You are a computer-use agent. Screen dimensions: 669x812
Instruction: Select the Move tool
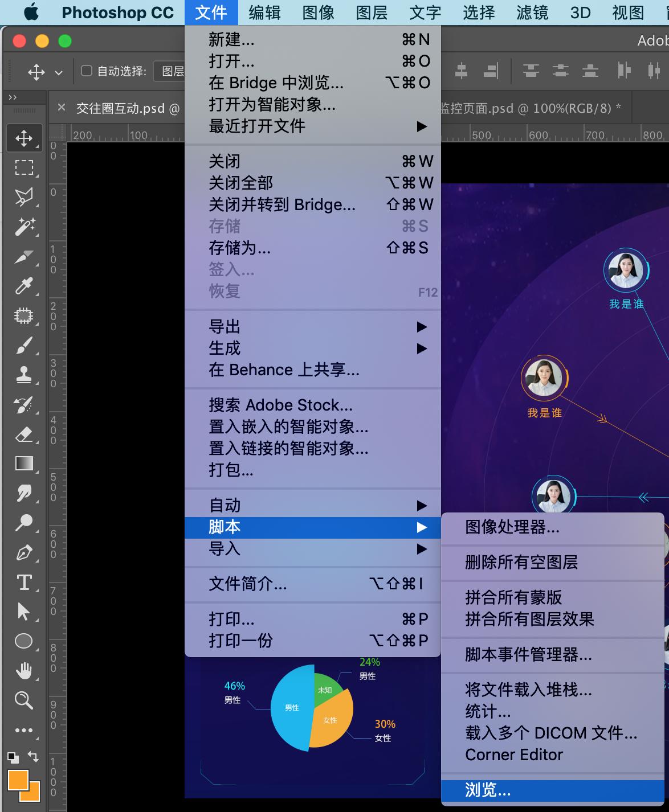pyautogui.click(x=24, y=137)
